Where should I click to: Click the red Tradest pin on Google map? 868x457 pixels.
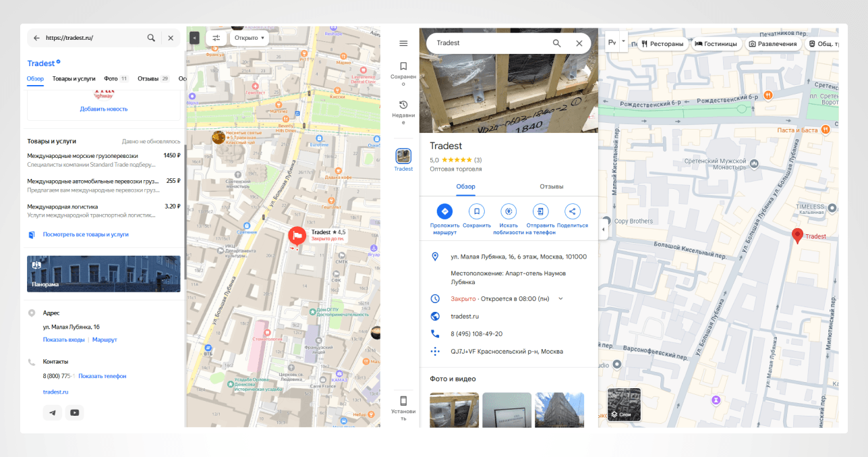797,236
